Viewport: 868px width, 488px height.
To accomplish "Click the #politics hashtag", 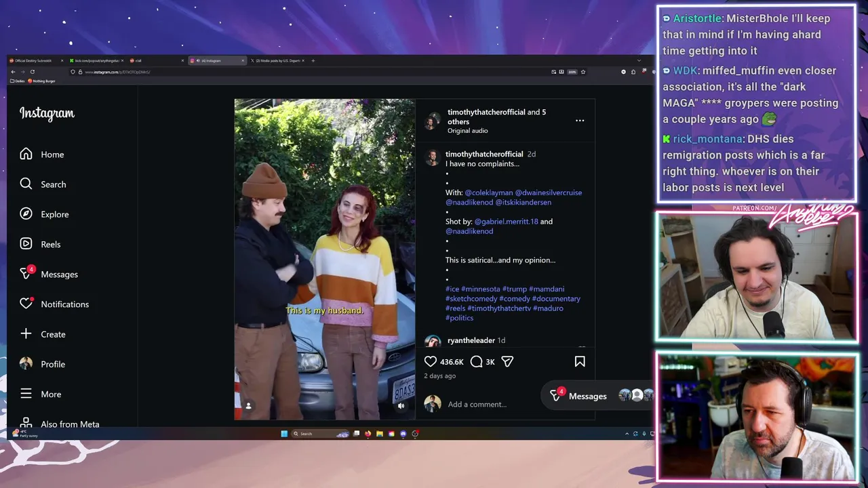I will (x=459, y=318).
